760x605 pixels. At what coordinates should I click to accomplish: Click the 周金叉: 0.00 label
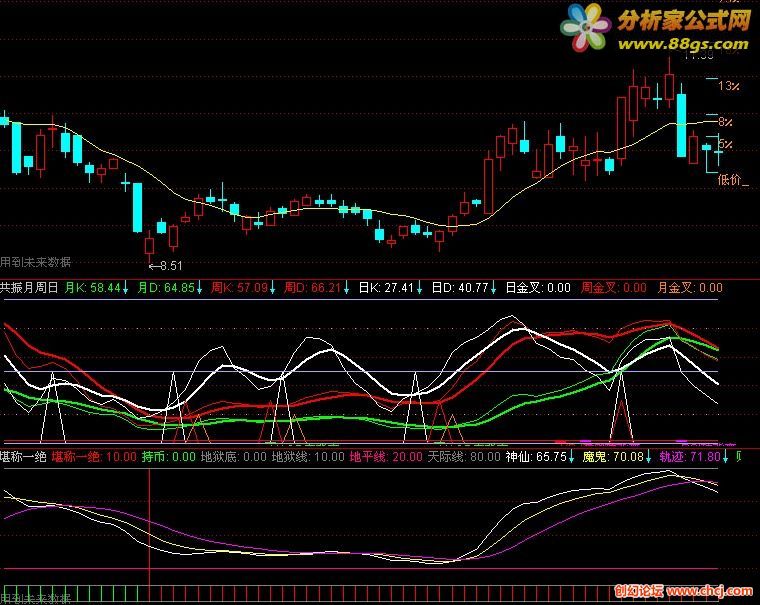(x=614, y=288)
